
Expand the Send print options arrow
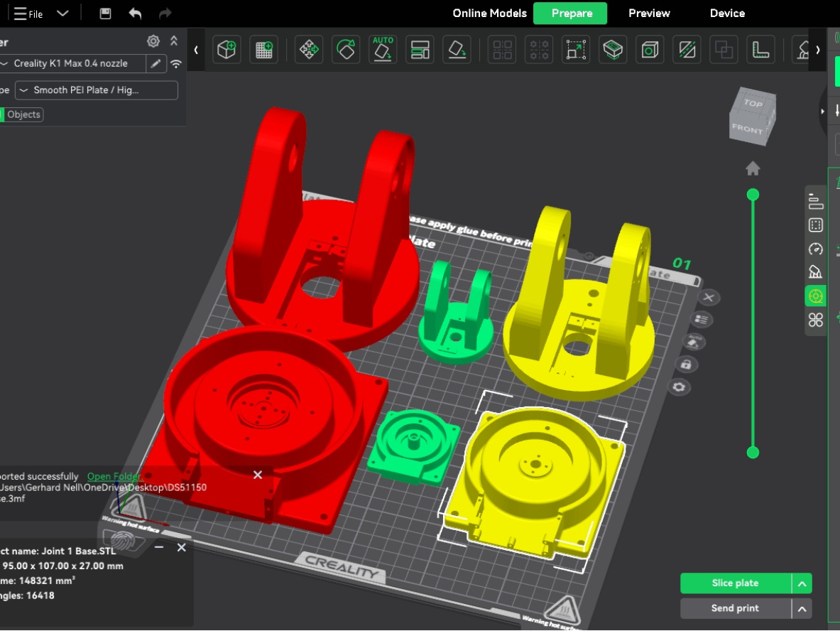(x=802, y=608)
